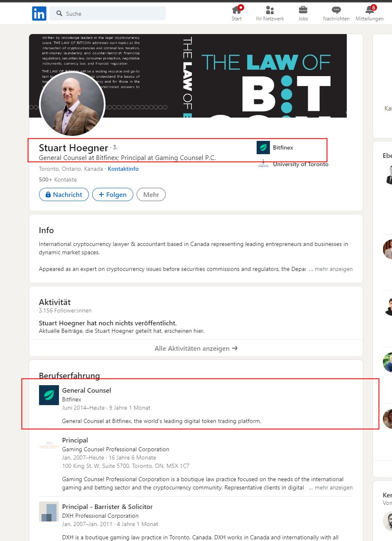Open University of Toronto logo
The height and width of the screenshot is (541, 392).
263,164
